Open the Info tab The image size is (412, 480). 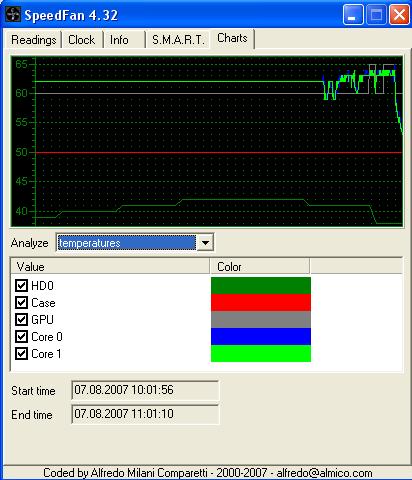click(x=124, y=40)
